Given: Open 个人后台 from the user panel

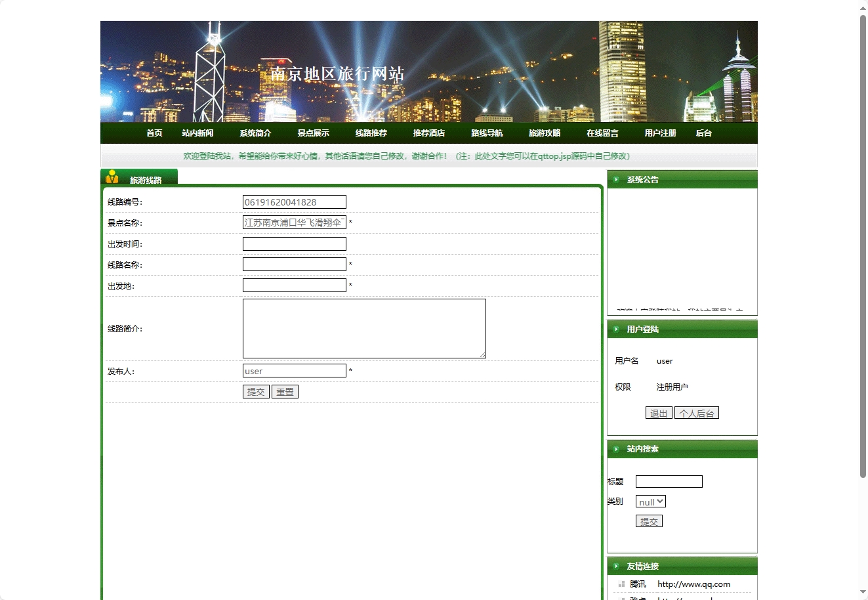Looking at the screenshot, I should 696,414.
